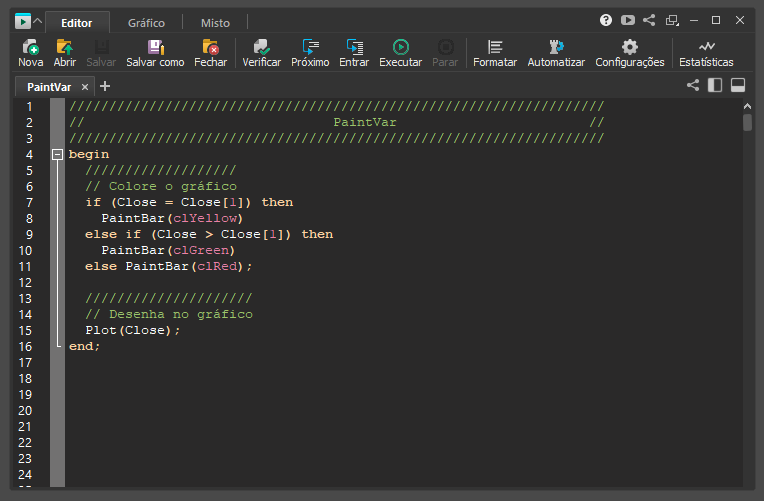Screen dimensions: 764x501
Task: Switch to the Editor tab
Action: pos(76,23)
